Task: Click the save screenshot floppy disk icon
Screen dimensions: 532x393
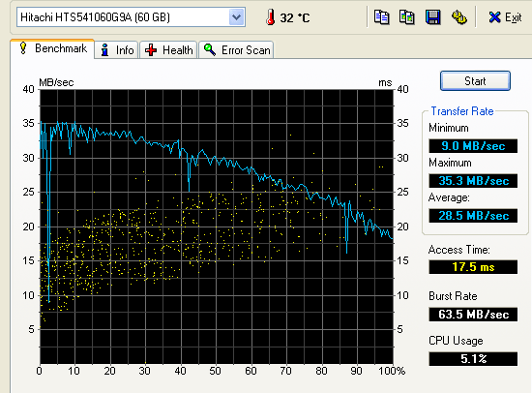Action: (x=432, y=17)
